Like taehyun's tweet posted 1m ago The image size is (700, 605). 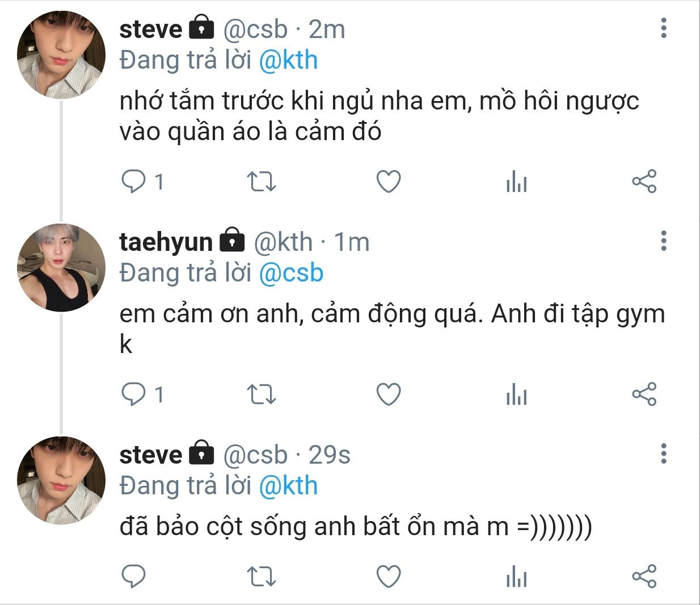coord(389,394)
